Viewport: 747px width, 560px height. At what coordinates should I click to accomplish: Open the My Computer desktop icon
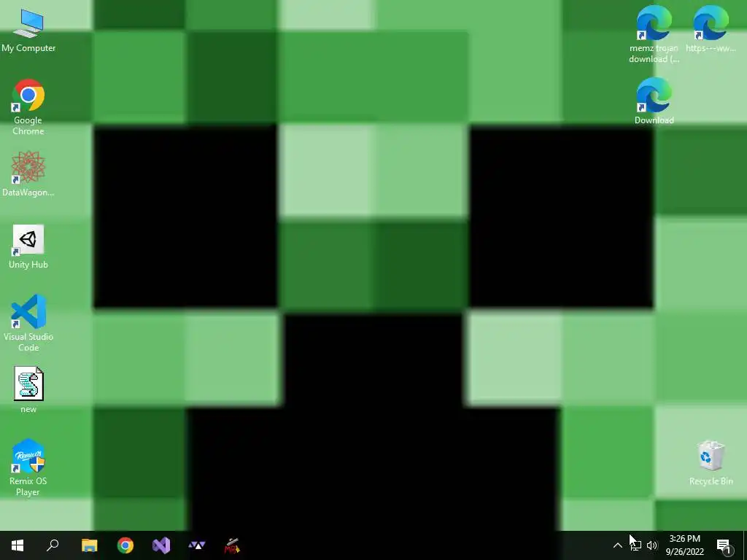(x=28, y=31)
